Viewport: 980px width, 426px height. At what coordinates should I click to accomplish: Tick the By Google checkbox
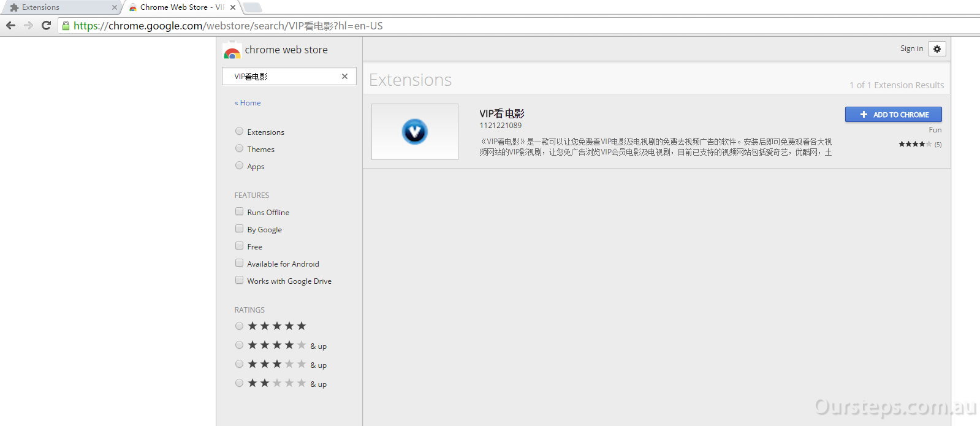[240, 229]
